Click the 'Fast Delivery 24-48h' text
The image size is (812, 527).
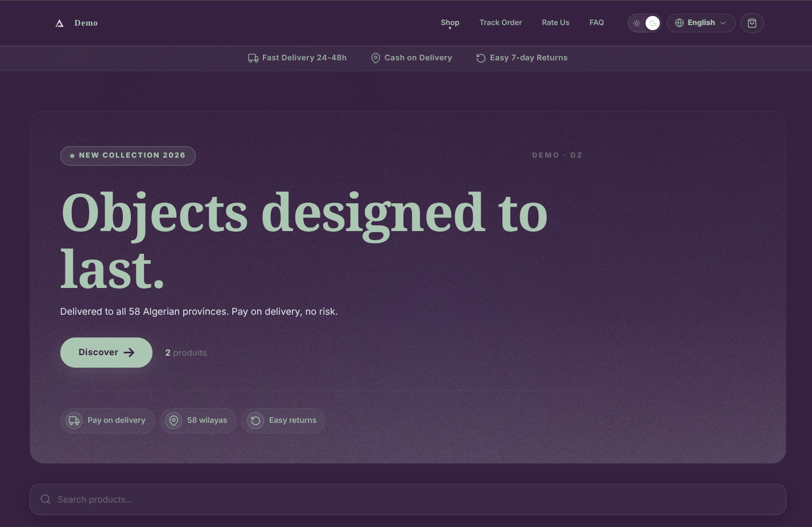click(304, 58)
